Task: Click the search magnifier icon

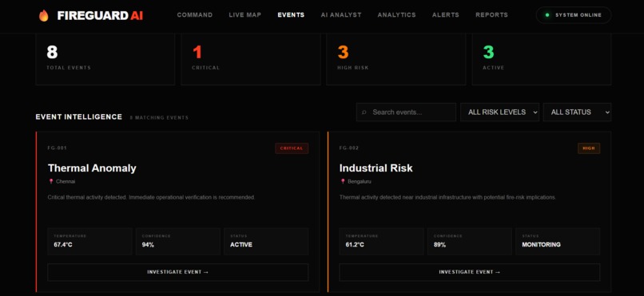Action: click(364, 112)
